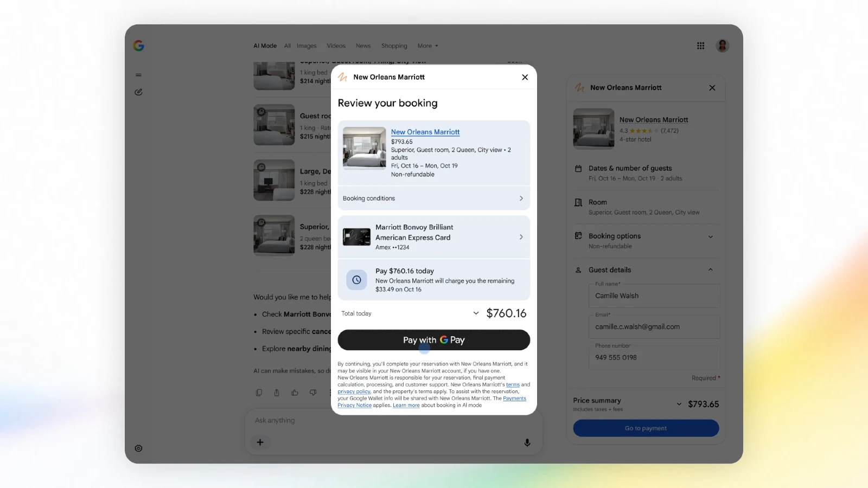Switch to the Images tab

307,46
